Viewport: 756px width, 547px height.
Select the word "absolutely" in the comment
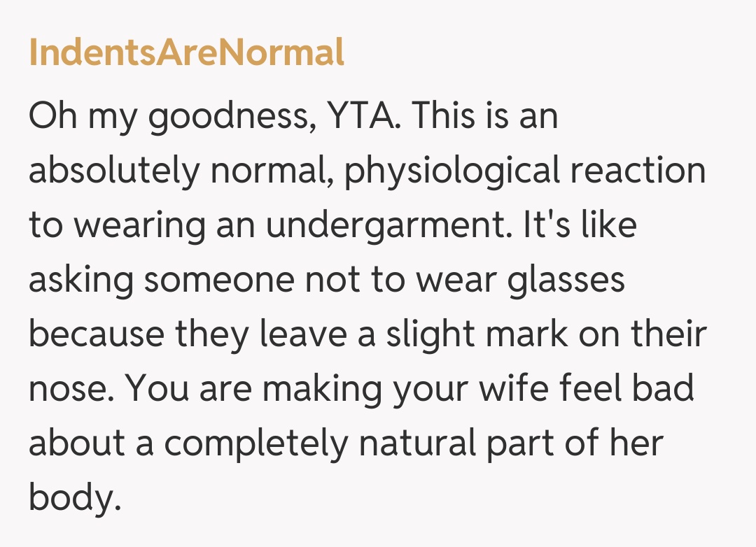(x=114, y=171)
